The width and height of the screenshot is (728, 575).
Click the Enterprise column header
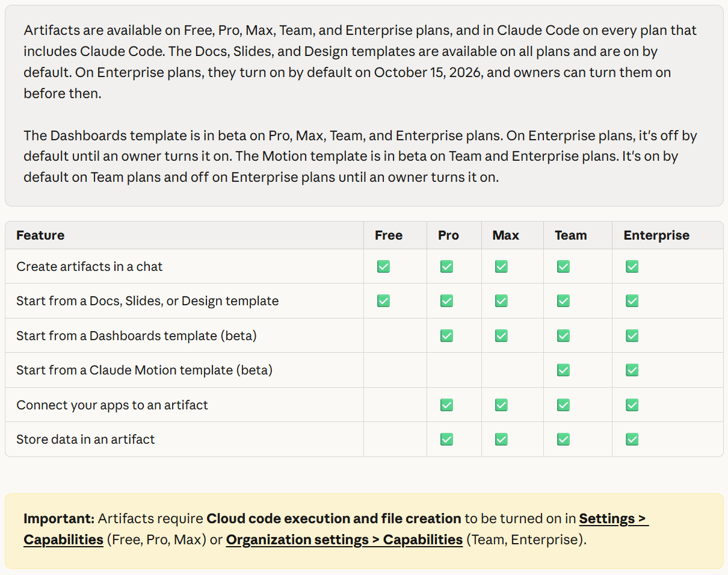pyautogui.click(x=656, y=235)
